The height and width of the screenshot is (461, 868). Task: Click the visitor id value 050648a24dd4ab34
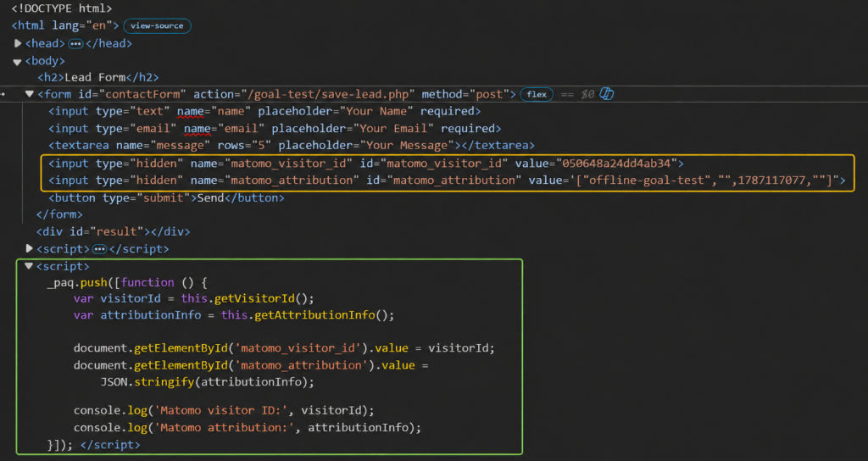coord(617,164)
